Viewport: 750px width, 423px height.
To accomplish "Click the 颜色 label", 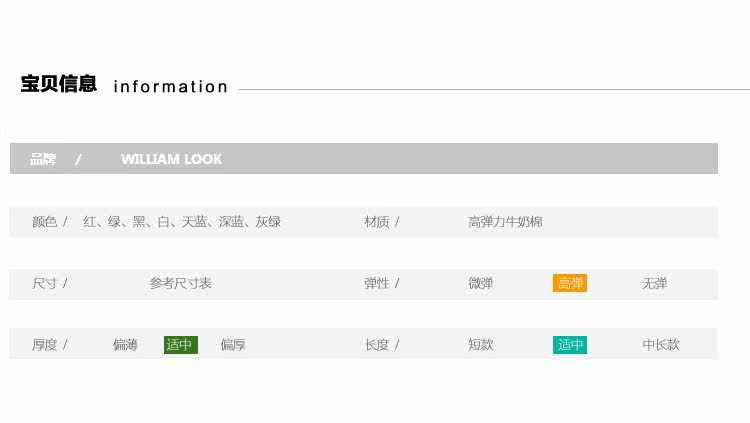I will tap(45, 222).
